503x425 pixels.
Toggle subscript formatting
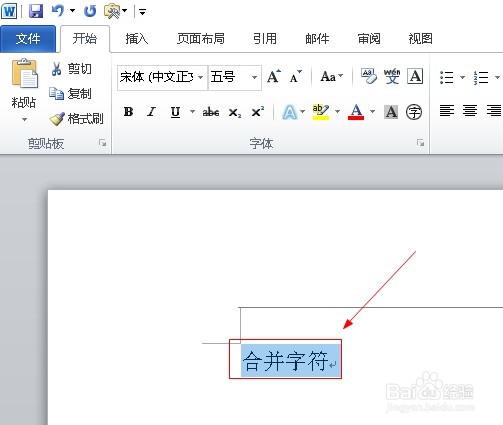click(235, 112)
